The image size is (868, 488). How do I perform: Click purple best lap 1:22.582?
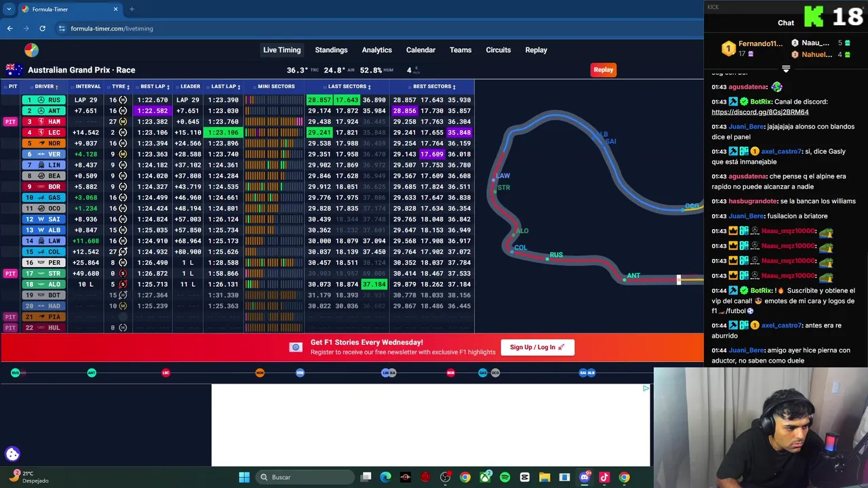(x=153, y=111)
